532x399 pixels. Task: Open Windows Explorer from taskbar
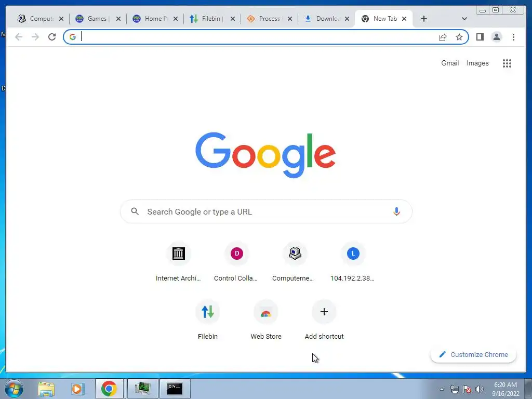tap(46, 389)
